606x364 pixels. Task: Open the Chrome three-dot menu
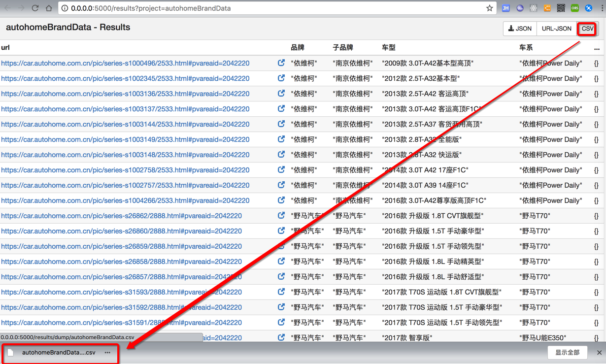pos(602,8)
